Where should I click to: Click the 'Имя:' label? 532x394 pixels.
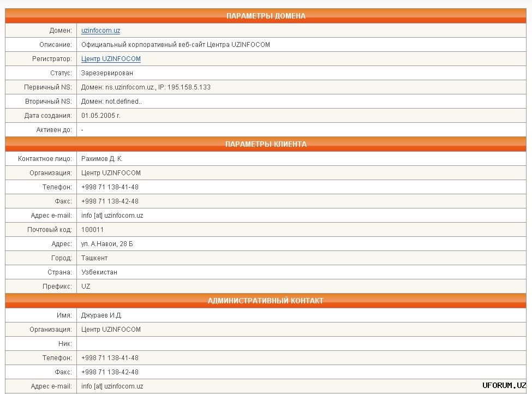click(64, 315)
